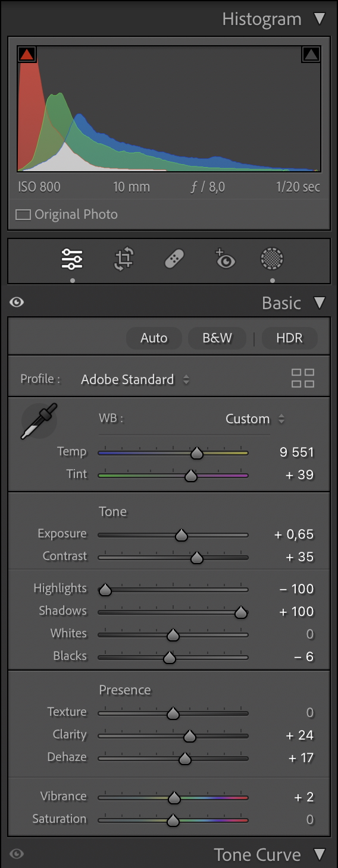The image size is (338, 868).
Task: Toggle Basic panel visibility eye
Action: [17, 303]
